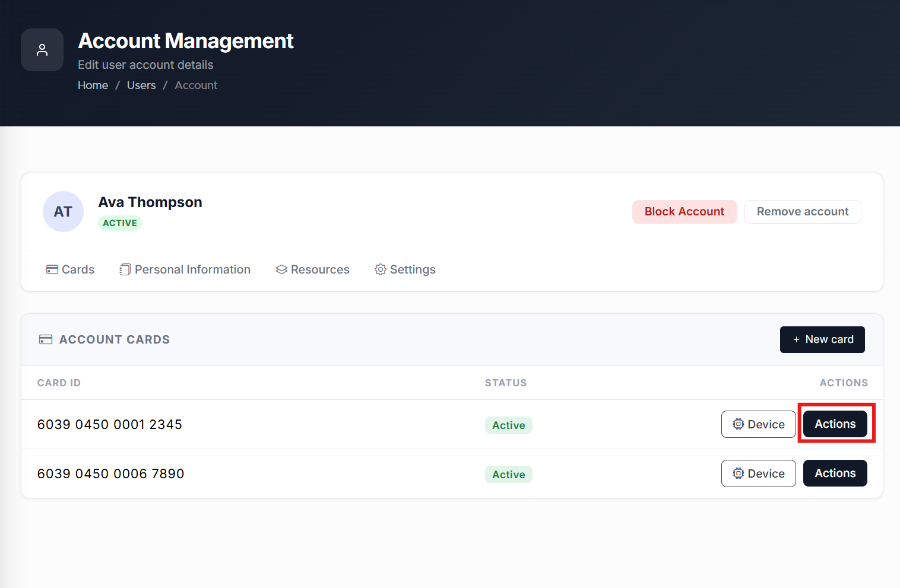This screenshot has height=588, width=900.
Task: Click chip icon on first card's Device button
Action: (738, 424)
